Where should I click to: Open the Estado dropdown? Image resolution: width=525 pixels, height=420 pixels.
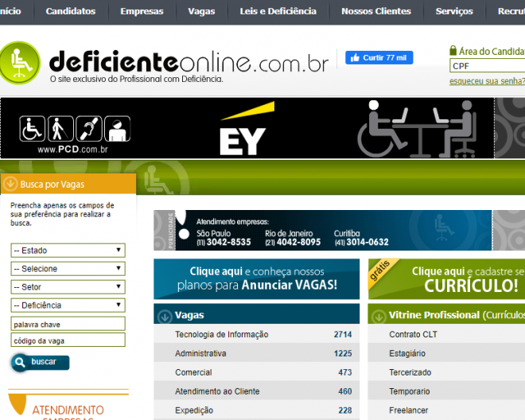[x=68, y=251]
